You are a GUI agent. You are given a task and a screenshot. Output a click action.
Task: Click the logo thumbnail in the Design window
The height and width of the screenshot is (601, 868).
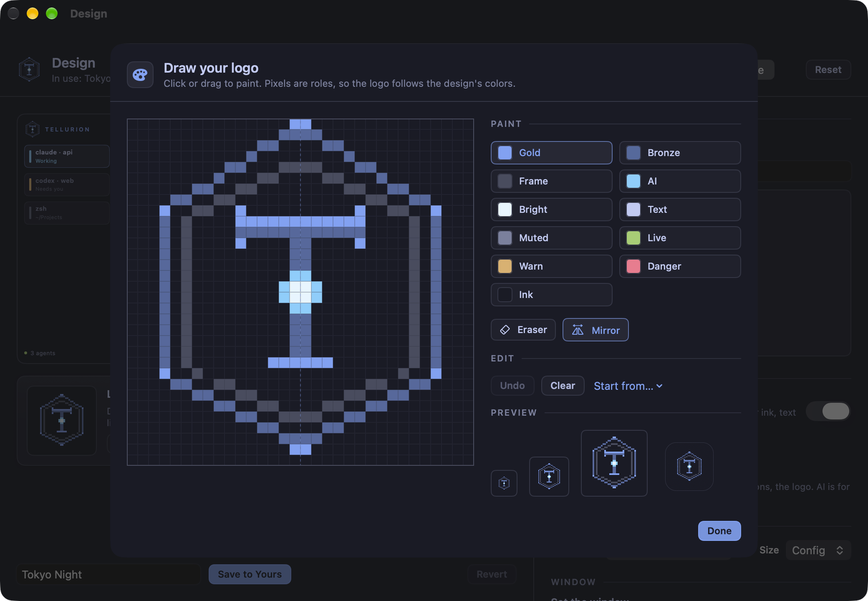pos(62,420)
